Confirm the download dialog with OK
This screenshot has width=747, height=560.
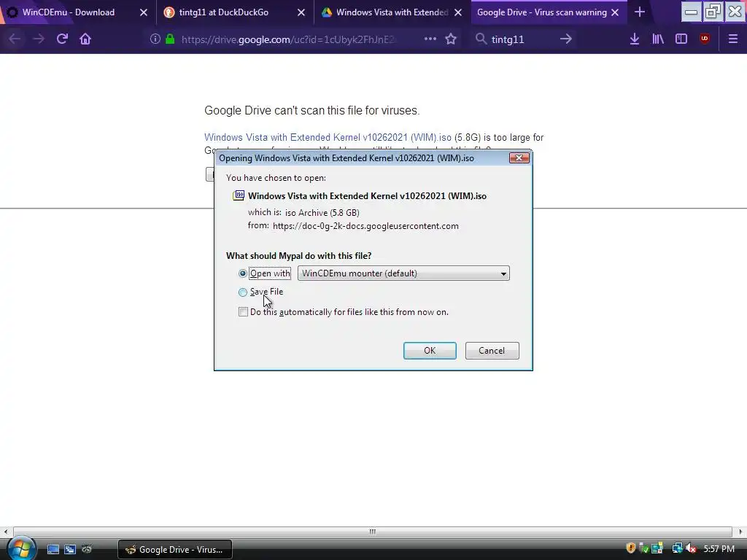click(430, 351)
